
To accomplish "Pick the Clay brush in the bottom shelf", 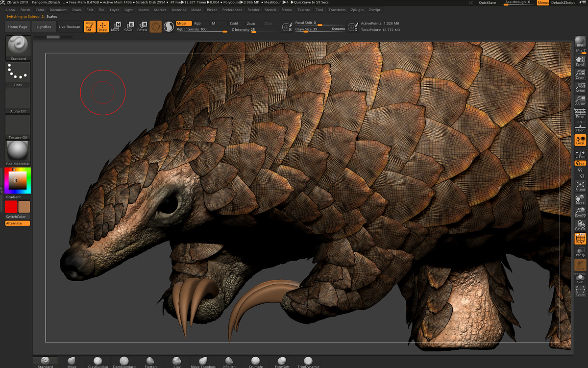I will tap(177, 362).
